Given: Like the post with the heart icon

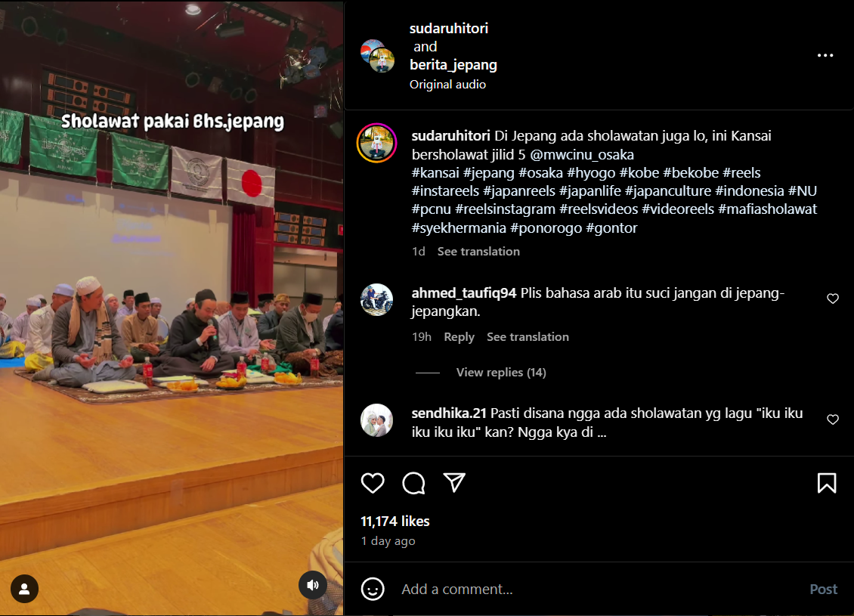Looking at the screenshot, I should [373, 482].
